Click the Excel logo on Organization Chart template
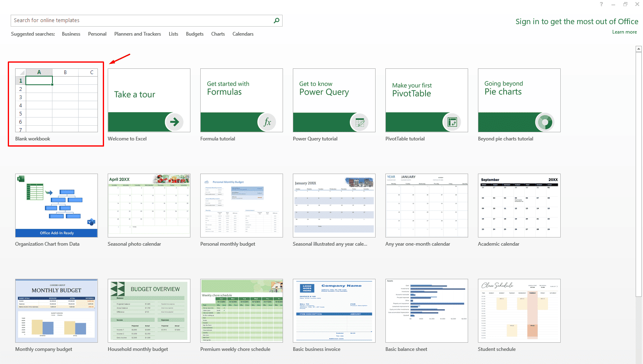Screen dimensions: 643x364 20,179
